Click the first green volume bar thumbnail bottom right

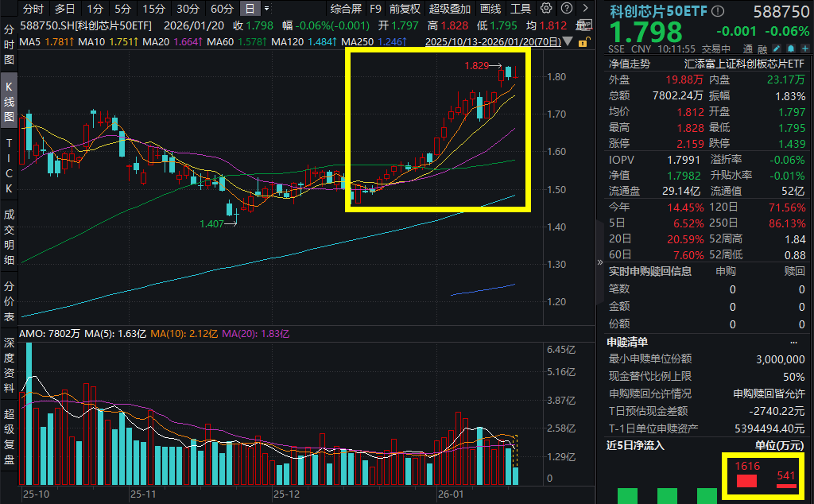(628, 494)
